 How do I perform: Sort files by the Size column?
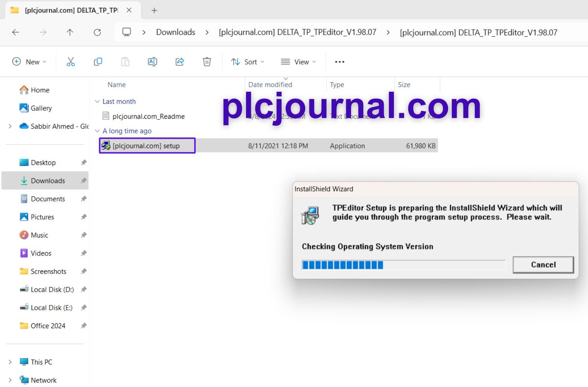point(404,85)
